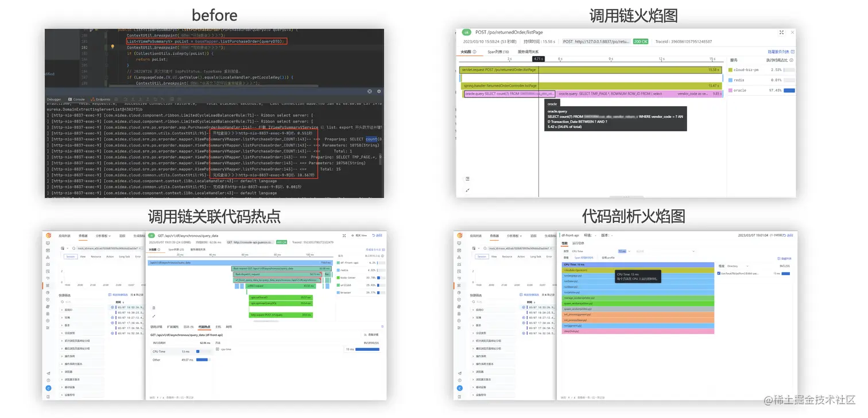Click init_process(ggevent.py) flame row
This screenshot has width=868, height=418.
click(638, 314)
